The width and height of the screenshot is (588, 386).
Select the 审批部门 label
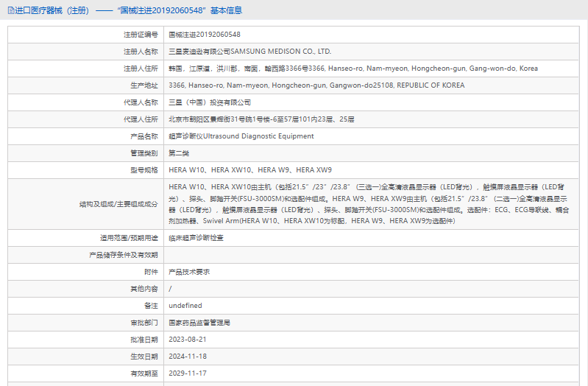(x=144, y=323)
